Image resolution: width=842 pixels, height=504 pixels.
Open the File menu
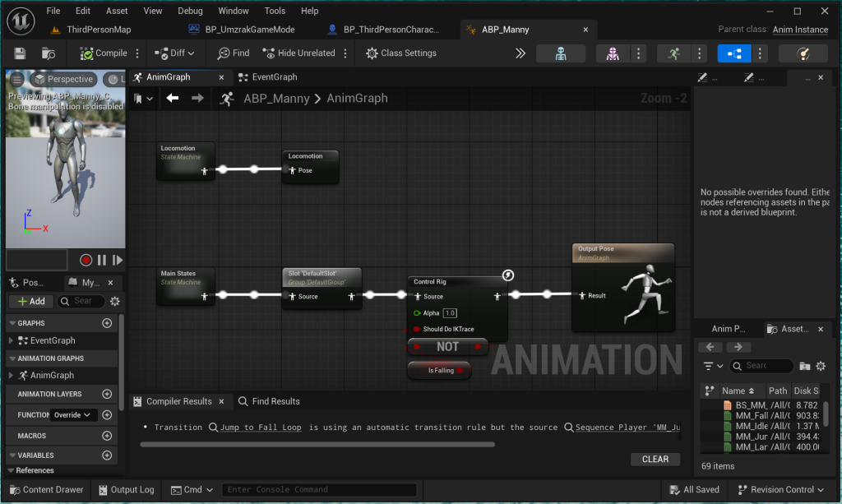[x=53, y=11]
